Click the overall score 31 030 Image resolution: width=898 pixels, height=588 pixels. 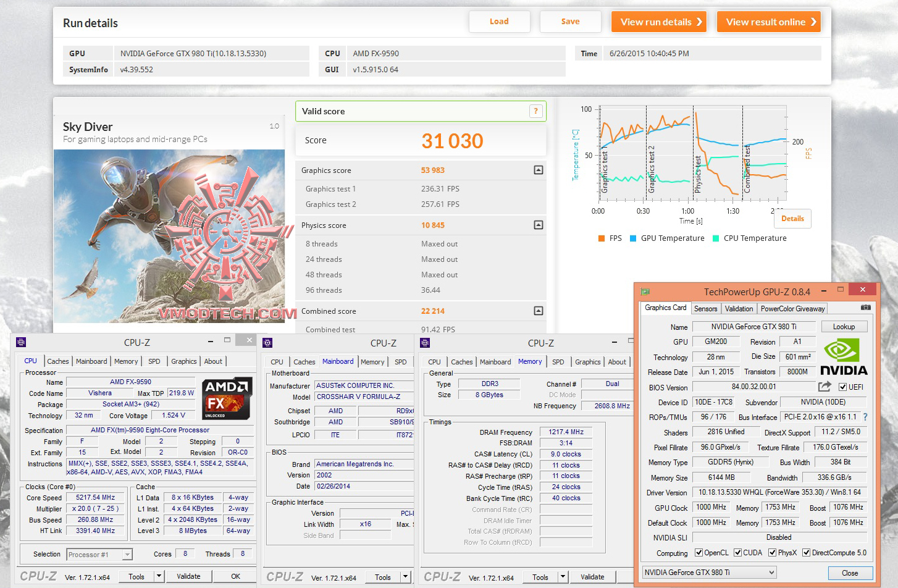pos(452,141)
